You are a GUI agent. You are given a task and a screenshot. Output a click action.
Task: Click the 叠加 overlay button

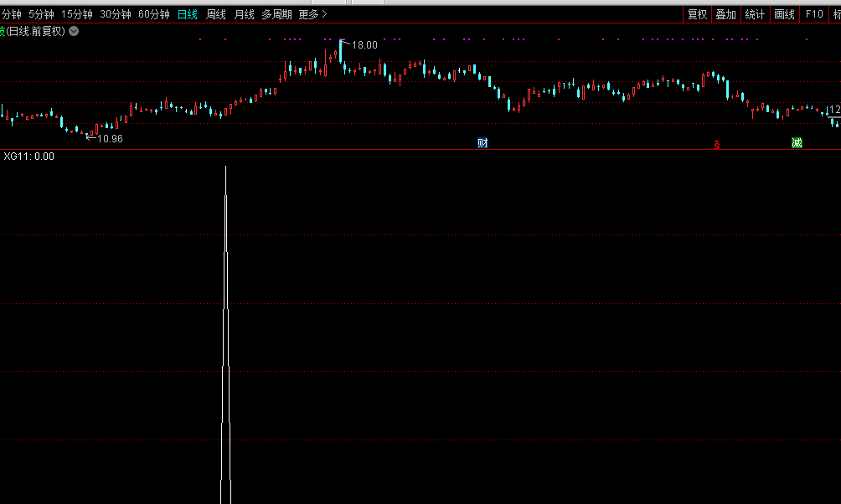[725, 14]
